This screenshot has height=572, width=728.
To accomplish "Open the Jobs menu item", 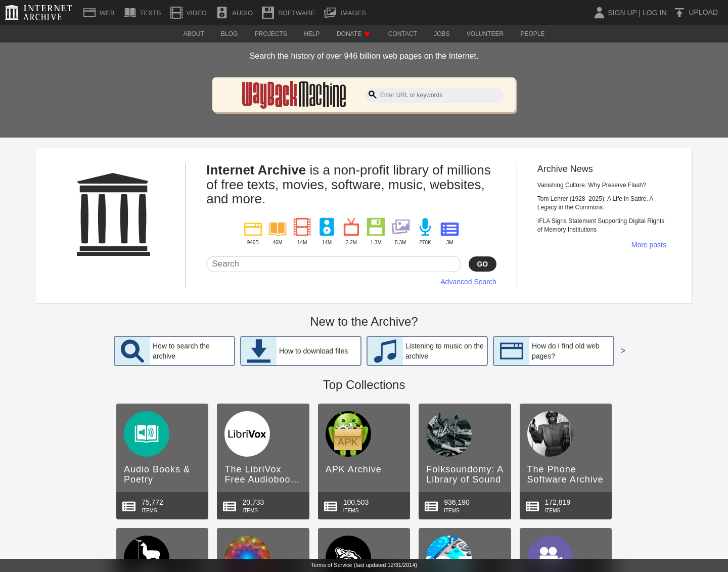I will click(441, 34).
